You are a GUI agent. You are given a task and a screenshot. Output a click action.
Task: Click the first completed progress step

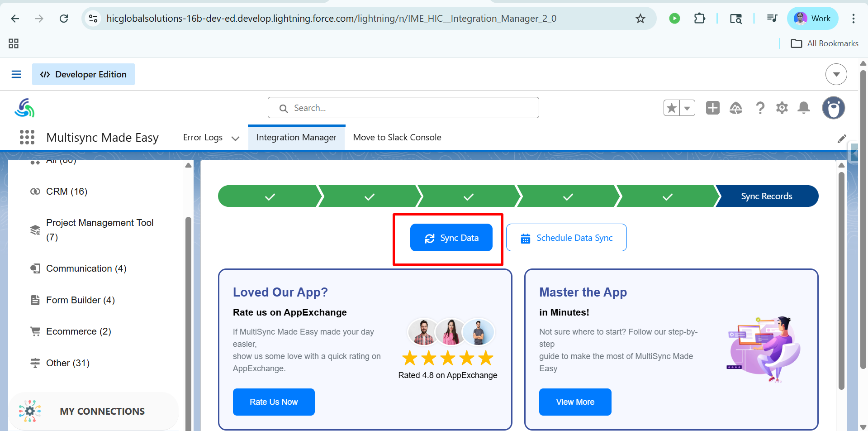270,196
